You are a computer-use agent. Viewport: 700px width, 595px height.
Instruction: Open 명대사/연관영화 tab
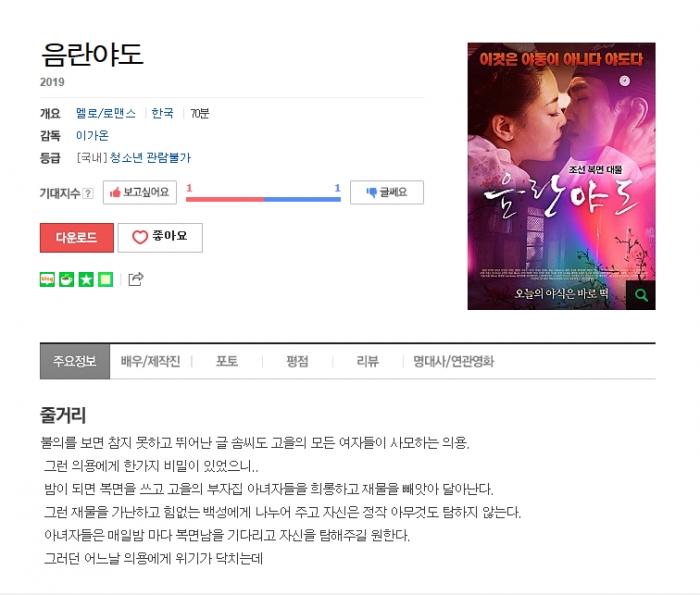(x=454, y=361)
